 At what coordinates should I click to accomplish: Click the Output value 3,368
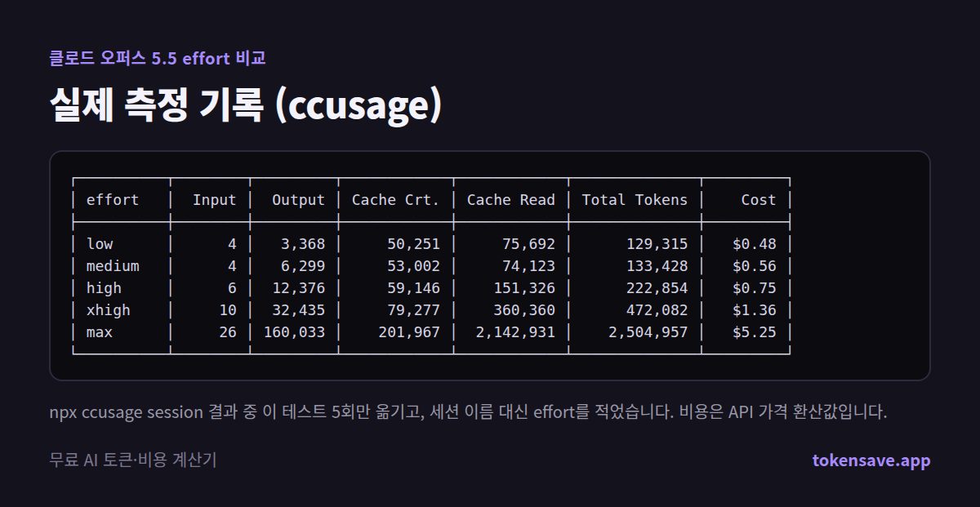pos(303,243)
